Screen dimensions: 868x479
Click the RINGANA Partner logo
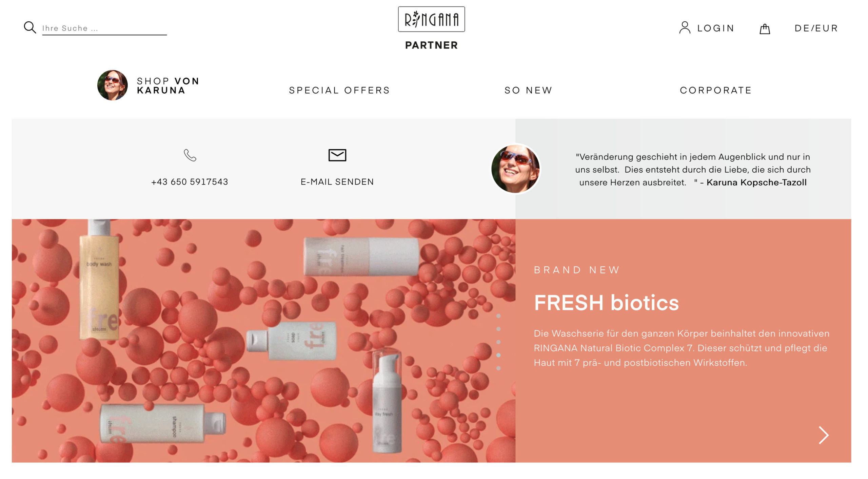pos(431,28)
